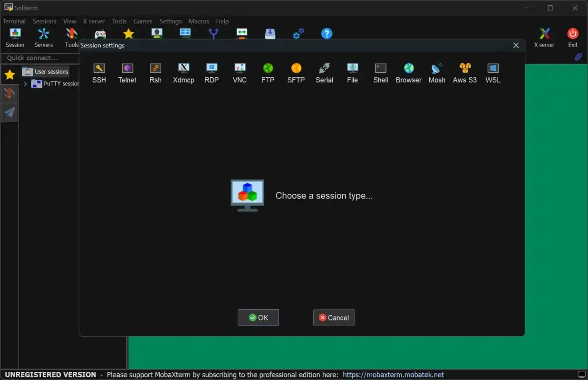
Task: Open the Settings menu
Action: [171, 21]
